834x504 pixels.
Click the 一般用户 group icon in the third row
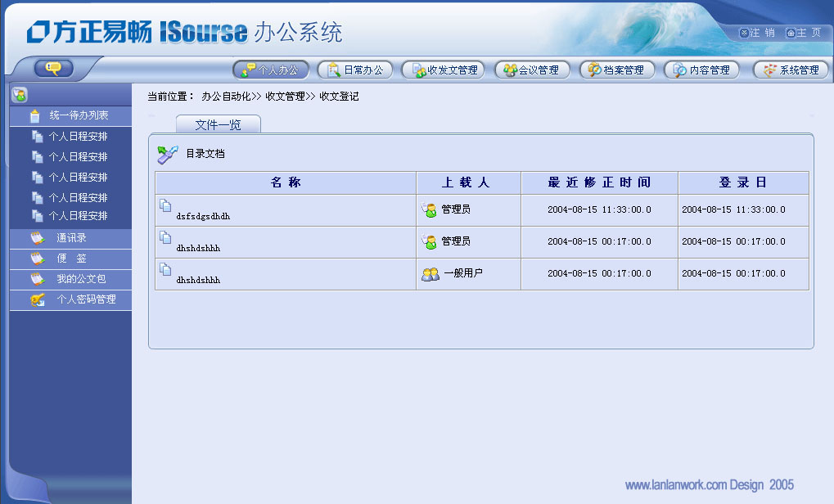[430, 275]
